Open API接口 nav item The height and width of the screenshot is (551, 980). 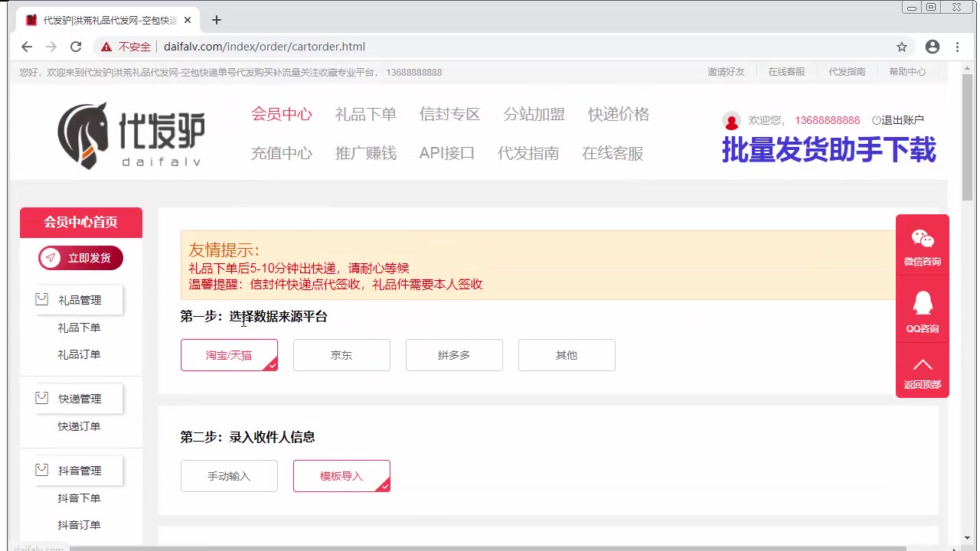tap(447, 153)
